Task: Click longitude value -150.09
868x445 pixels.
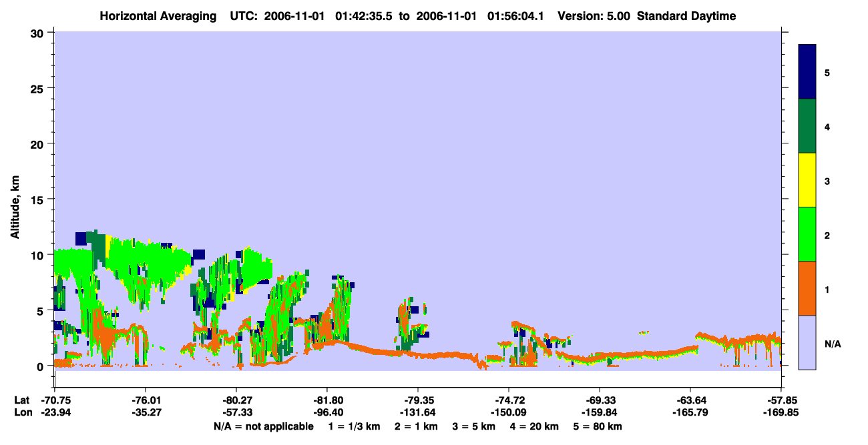Action: tap(509, 412)
